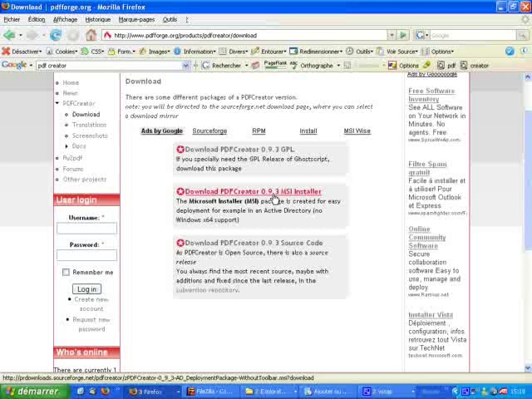Open the Divers web developer menu
532x399 pixels.
pos(234,52)
